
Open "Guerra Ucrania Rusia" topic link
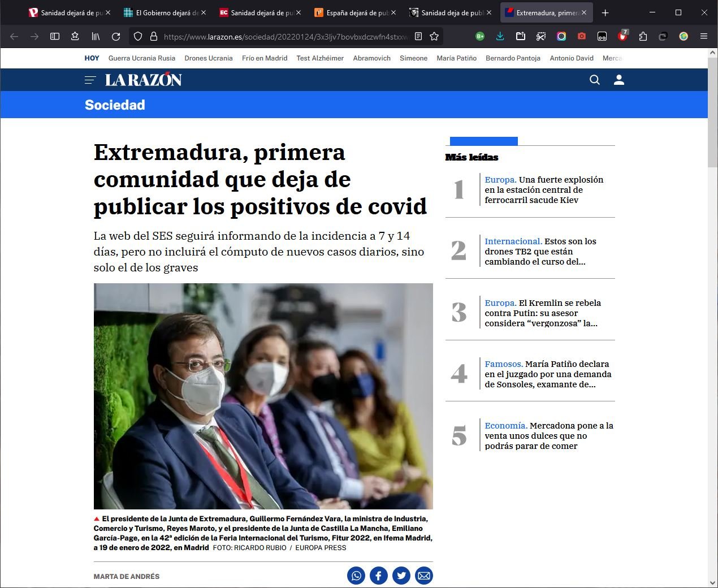coord(141,58)
